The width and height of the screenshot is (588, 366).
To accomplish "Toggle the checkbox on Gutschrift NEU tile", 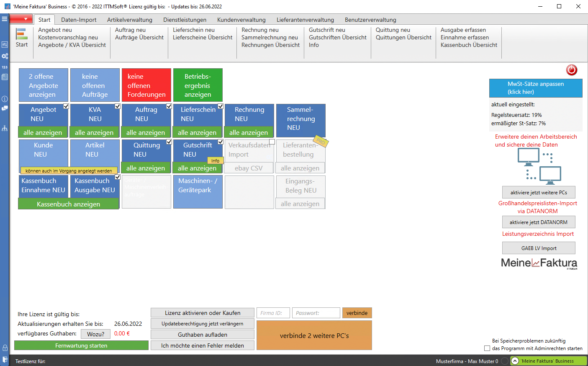I will [x=221, y=142].
